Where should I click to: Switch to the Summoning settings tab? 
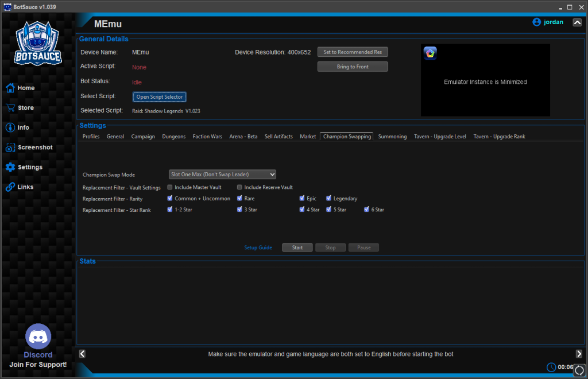pyautogui.click(x=392, y=136)
